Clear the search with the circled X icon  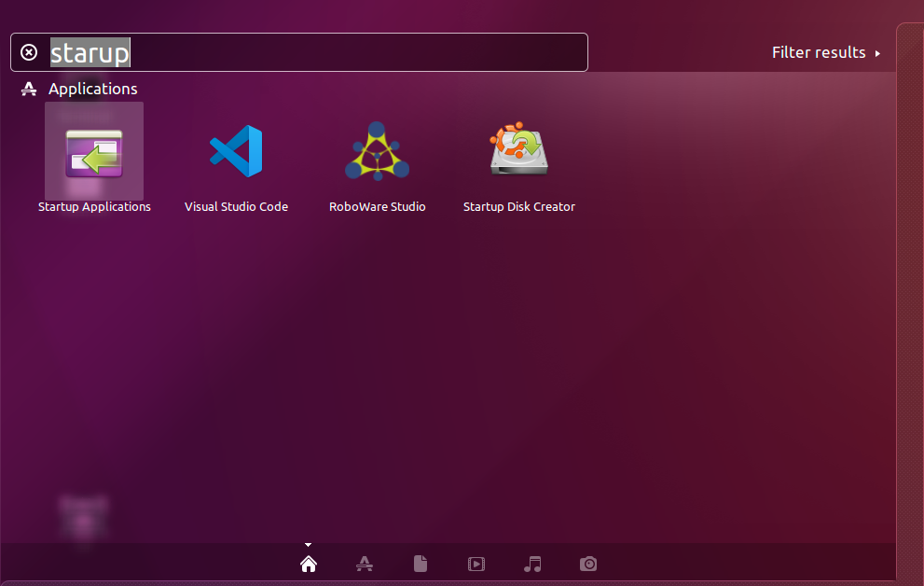point(28,51)
